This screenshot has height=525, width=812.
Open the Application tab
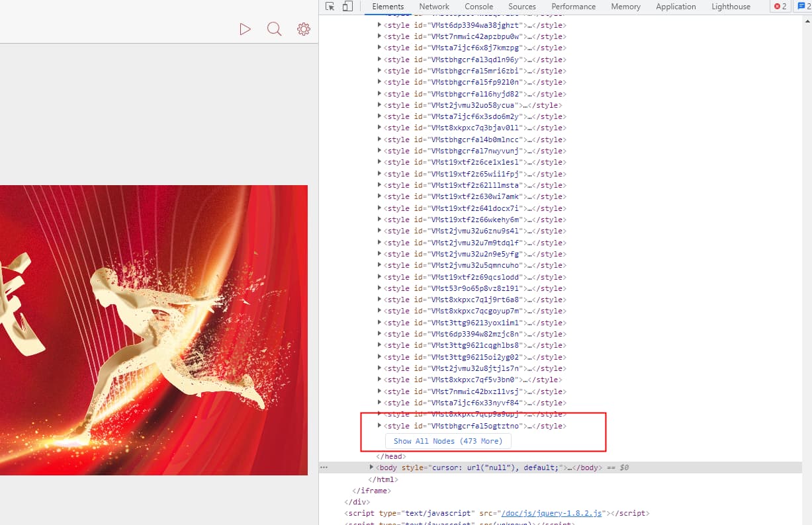pyautogui.click(x=676, y=7)
